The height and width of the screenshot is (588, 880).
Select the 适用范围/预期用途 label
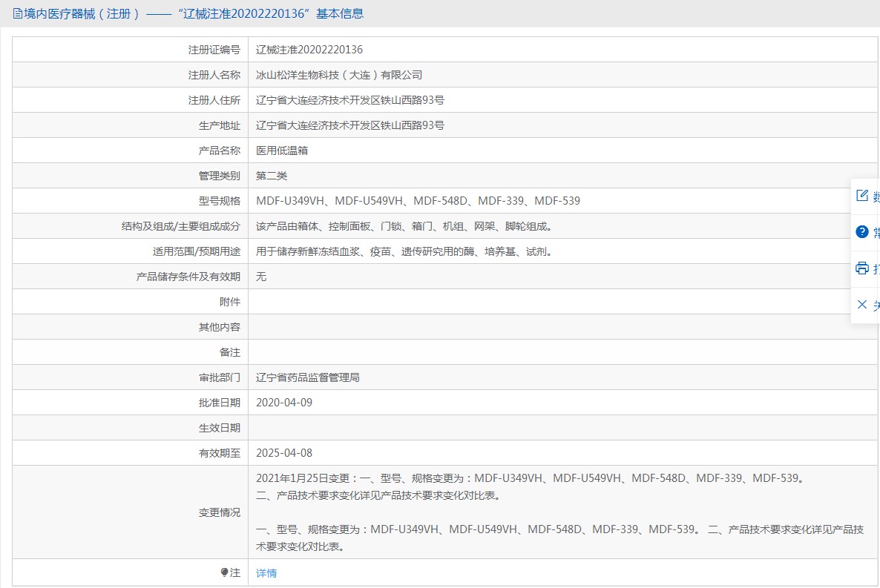point(197,251)
